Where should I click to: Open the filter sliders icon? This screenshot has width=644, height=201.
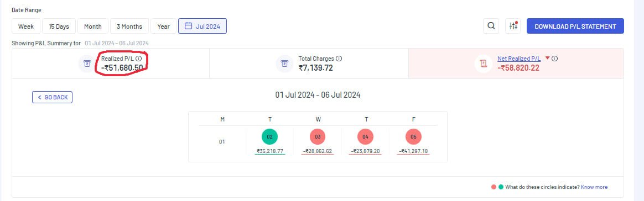pyautogui.click(x=513, y=27)
